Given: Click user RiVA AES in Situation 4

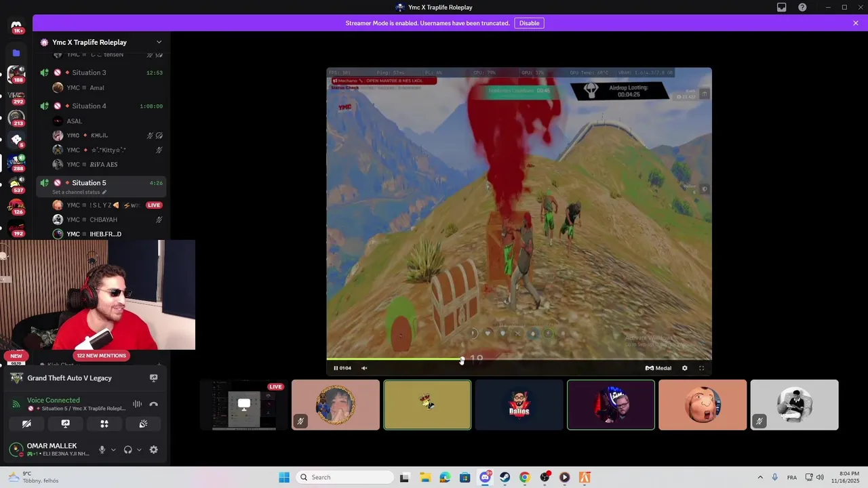Looking at the screenshot, I should pyautogui.click(x=108, y=164).
